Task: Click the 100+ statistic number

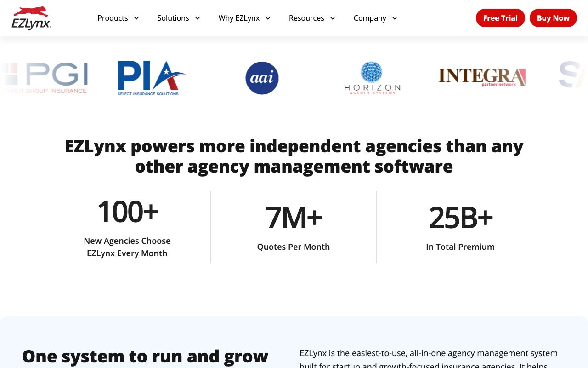Action: (x=128, y=212)
